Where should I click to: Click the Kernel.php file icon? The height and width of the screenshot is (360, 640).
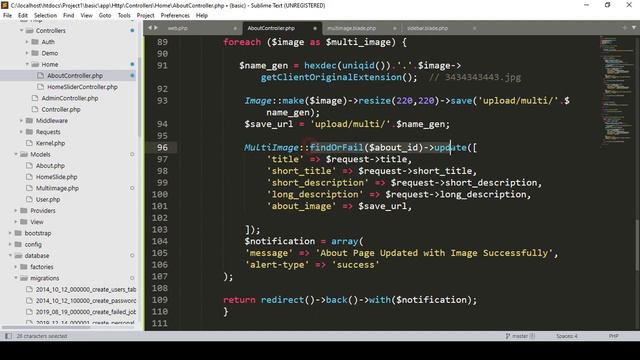click(x=29, y=143)
